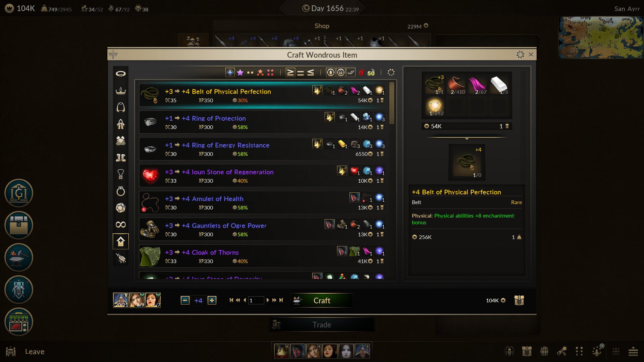The width and height of the screenshot is (644, 362).
Task: Toggle the single purple star rarity filter
Action: (240, 72)
